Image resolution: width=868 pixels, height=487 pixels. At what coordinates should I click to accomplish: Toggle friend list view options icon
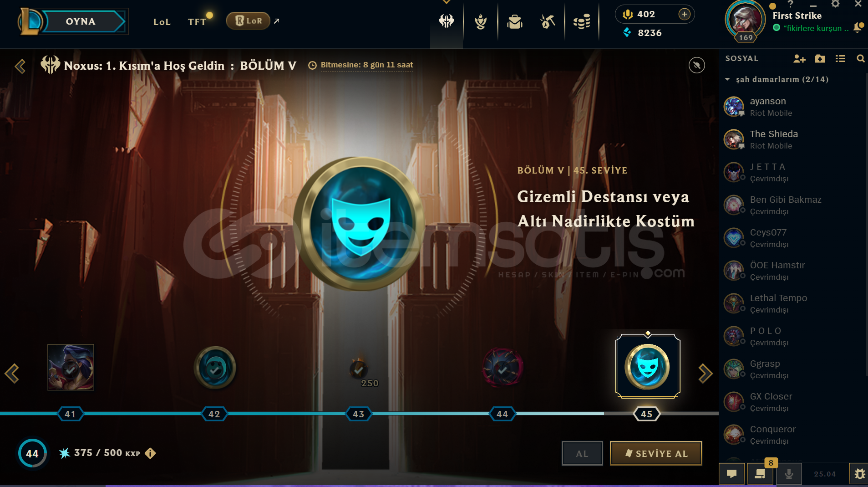point(840,59)
